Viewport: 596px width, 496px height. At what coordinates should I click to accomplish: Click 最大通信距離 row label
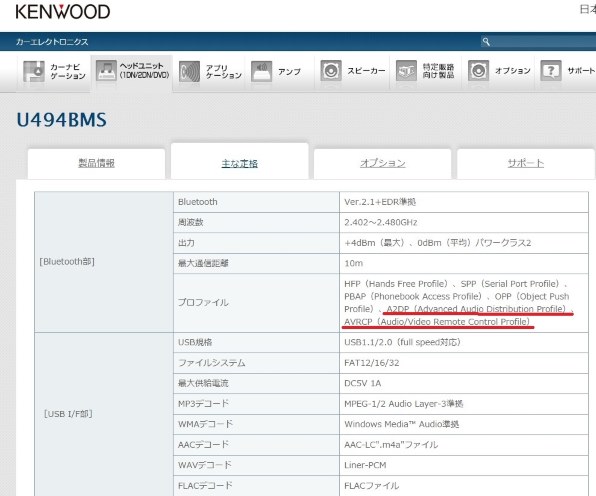click(203, 263)
